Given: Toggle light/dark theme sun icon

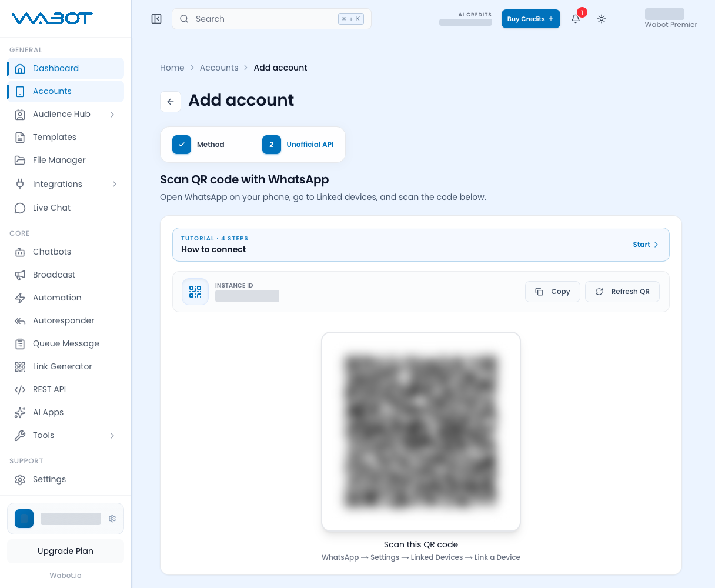Looking at the screenshot, I should pyautogui.click(x=602, y=19).
